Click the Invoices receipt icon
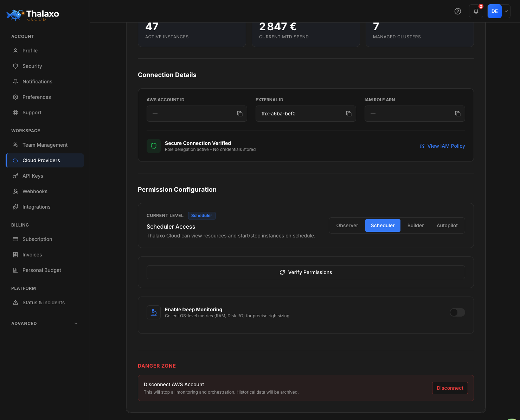The height and width of the screenshot is (420, 520). tap(15, 255)
